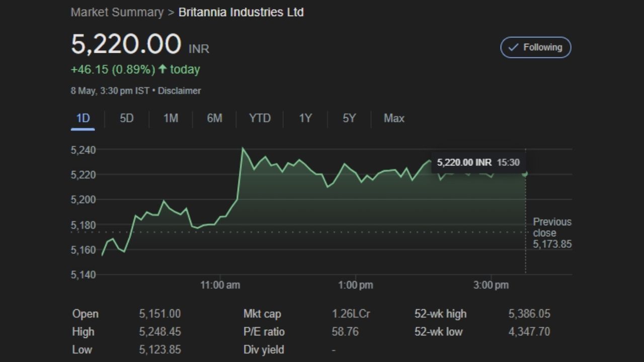Click the Previous close 5,173.85 label
Screen dimensions: 644x362
[552, 233]
